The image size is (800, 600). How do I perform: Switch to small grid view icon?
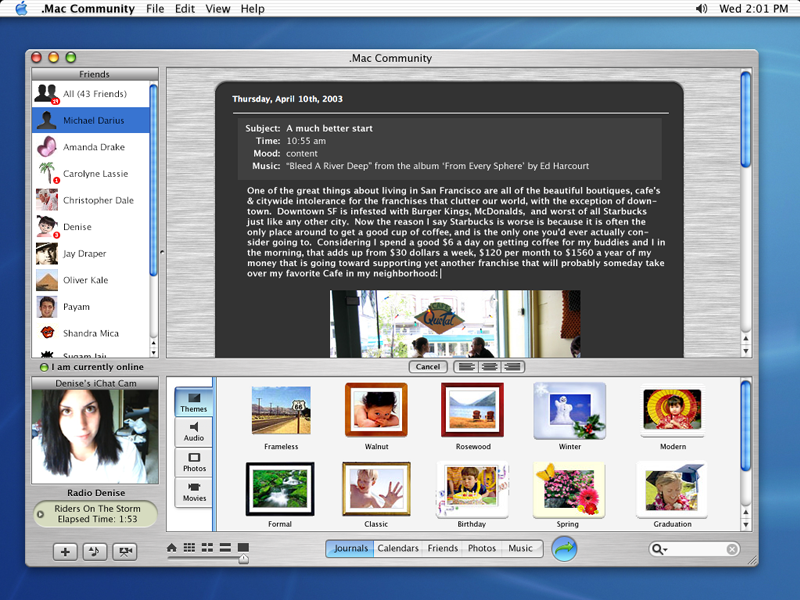pyautogui.click(x=189, y=547)
